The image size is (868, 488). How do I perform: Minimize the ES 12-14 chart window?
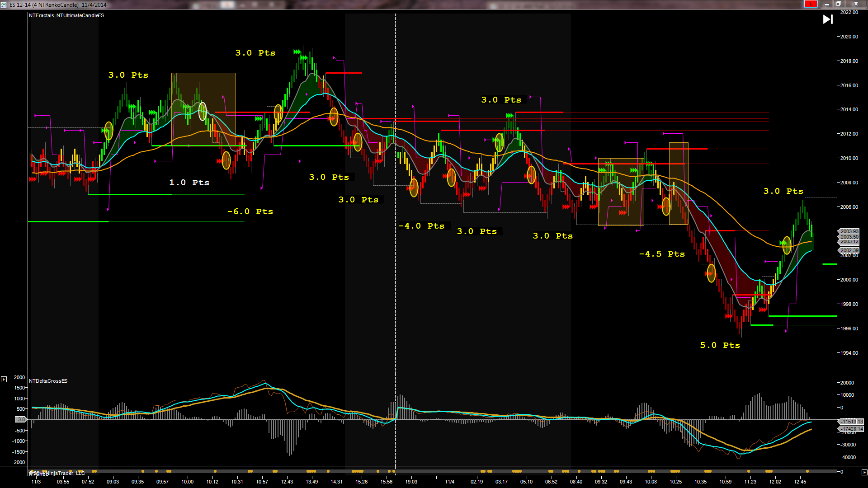click(826, 4)
